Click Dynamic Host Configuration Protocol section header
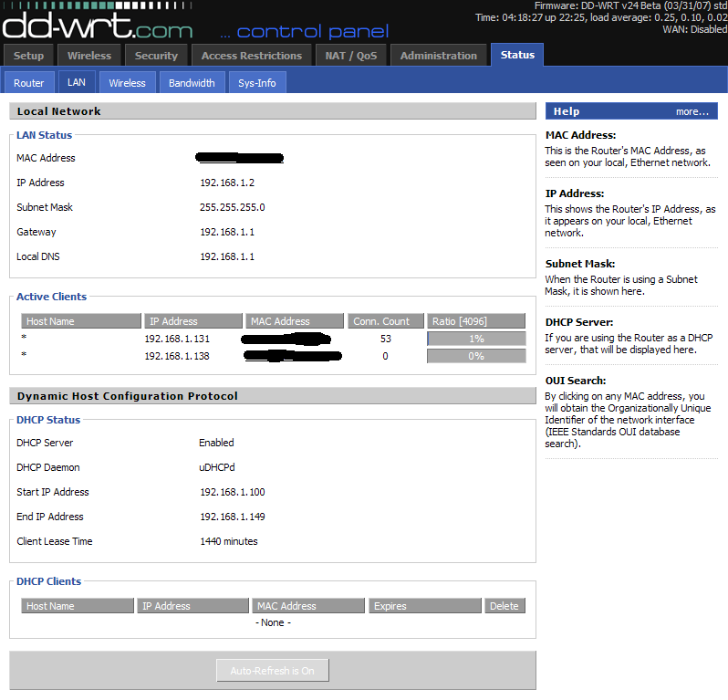The width and height of the screenshot is (728, 700). point(273,396)
